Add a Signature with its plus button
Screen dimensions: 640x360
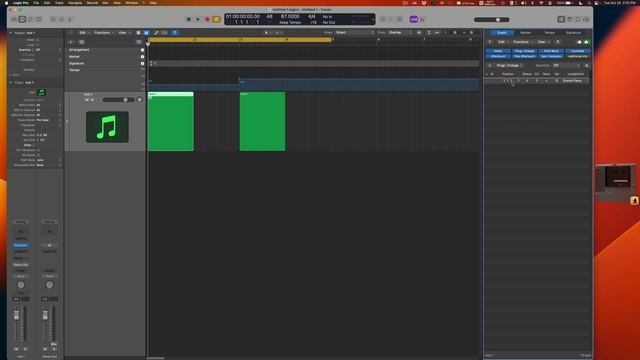142,63
